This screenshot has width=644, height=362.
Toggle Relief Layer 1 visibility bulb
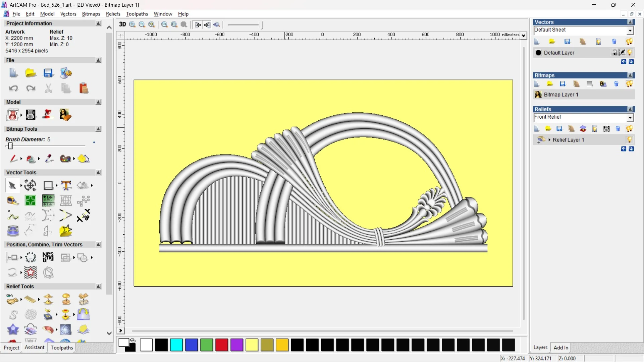click(x=629, y=140)
